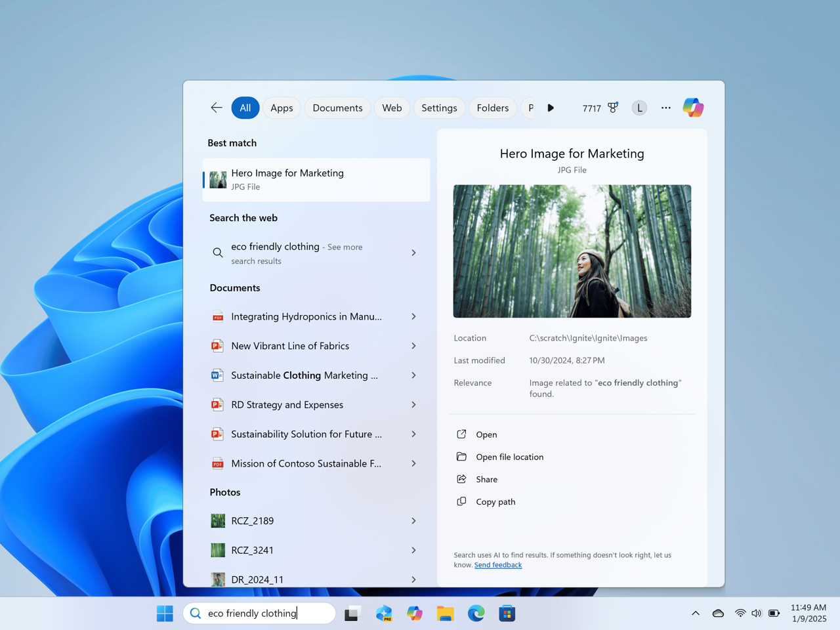Expand New Vibrant Line of Fabrics details

(x=413, y=346)
